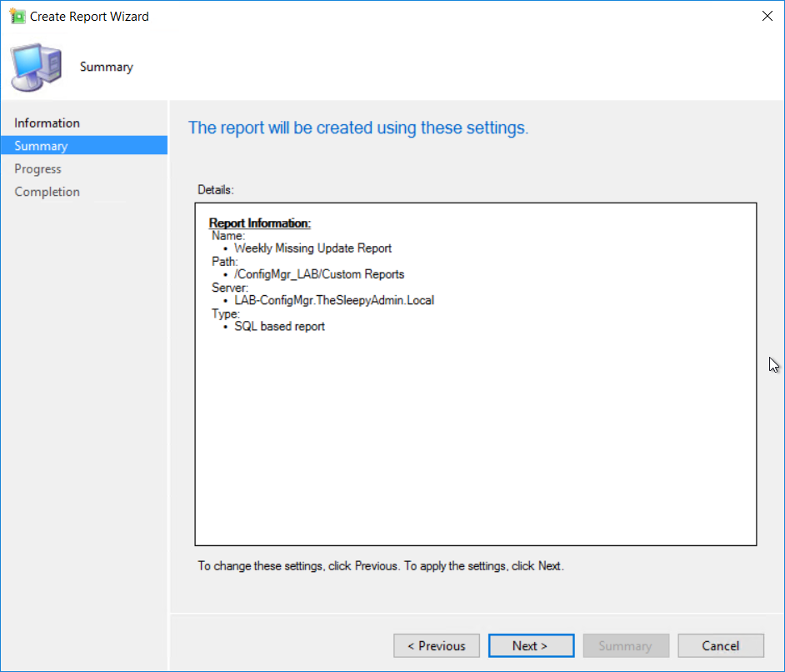
Task: Click the Weekly Missing Update Report name
Action: [x=312, y=248]
